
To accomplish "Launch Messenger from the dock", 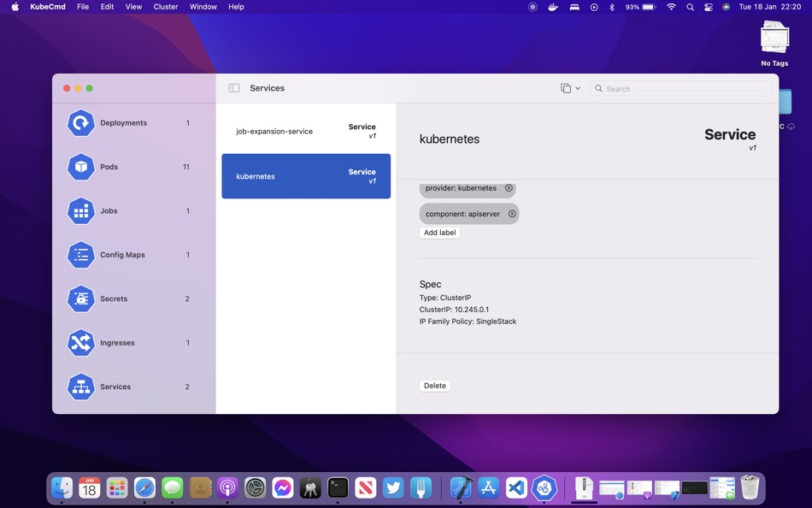I will [283, 487].
